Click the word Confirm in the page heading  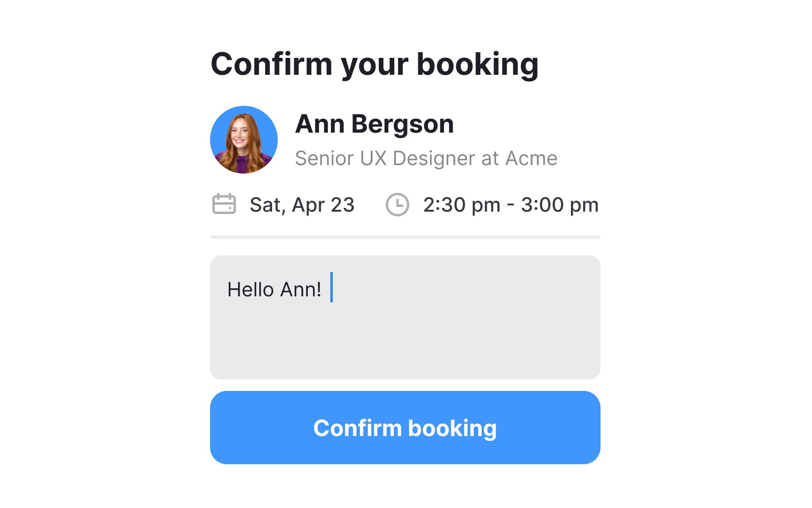pos(272,64)
